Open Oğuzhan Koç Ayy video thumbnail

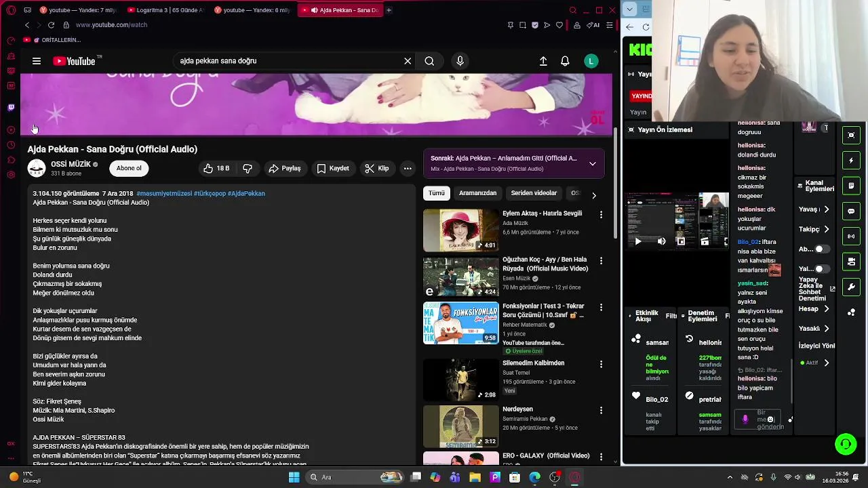pos(460,277)
